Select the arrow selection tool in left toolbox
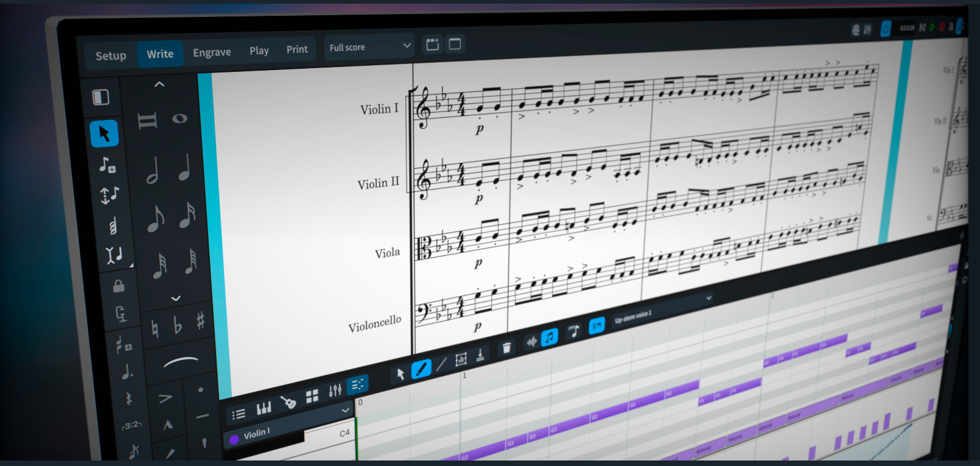980x466 pixels. [104, 133]
